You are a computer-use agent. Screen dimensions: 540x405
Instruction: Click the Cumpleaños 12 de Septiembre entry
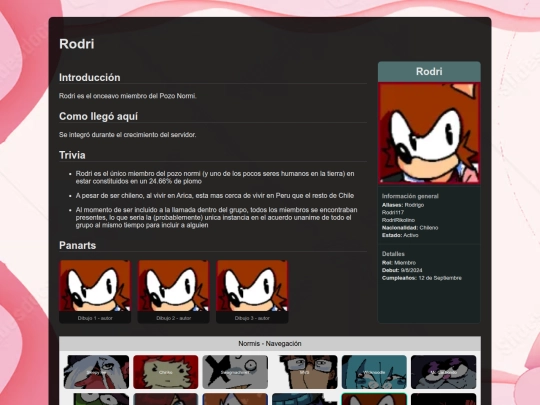click(422, 278)
